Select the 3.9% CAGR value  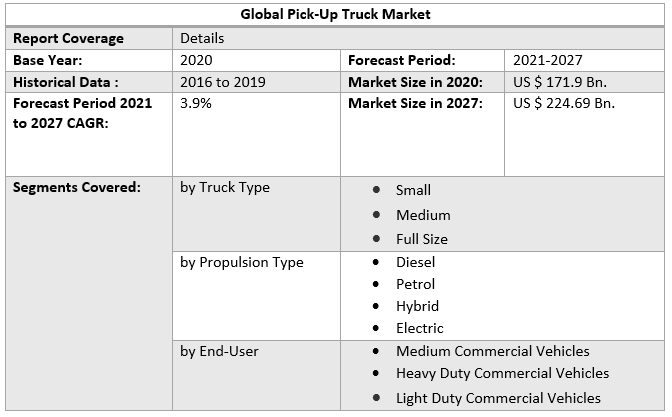pos(194,103)
